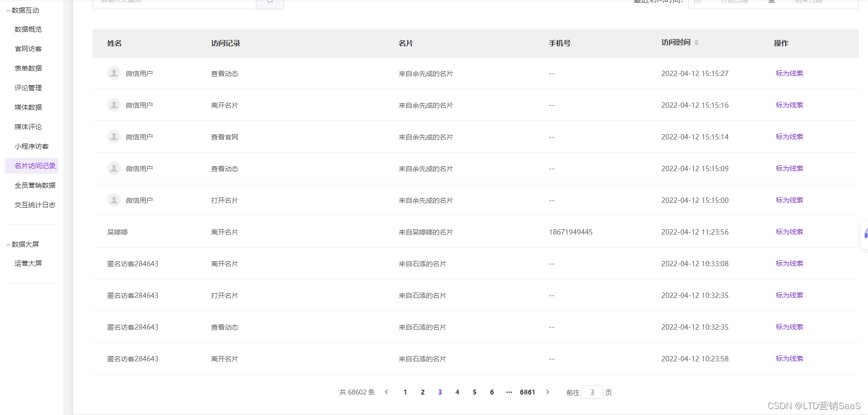Go to page 1
Image resolution: width=868 pixels, height=415 pixels.
(405, 392)
